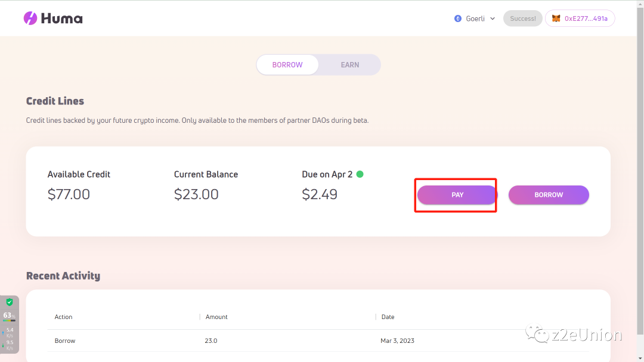Click the Action column header
644x362 pixels.
point(64,317)
